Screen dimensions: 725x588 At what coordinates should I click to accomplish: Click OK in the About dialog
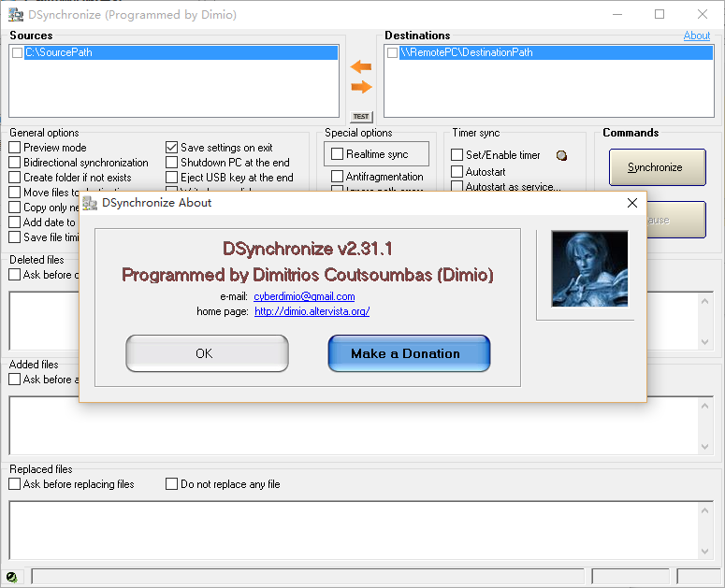point(204,353)
